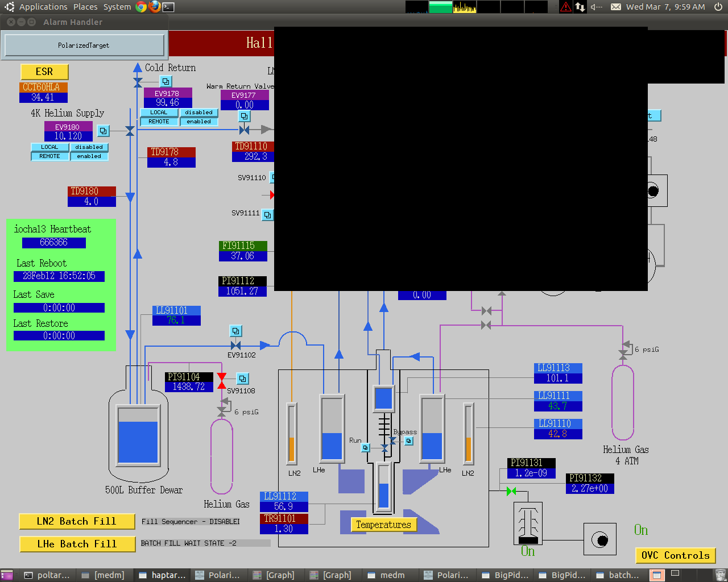728x582 pixels.
Task: Set EV9180 state to disabled
Action: (89, 147)
